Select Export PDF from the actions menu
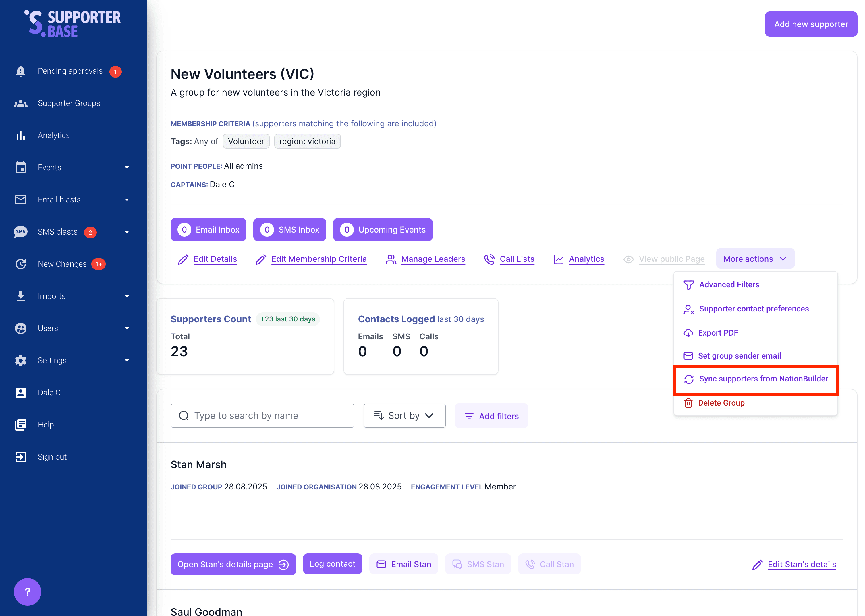This screenshot has height=616, width=865. (x=718, y=333)
